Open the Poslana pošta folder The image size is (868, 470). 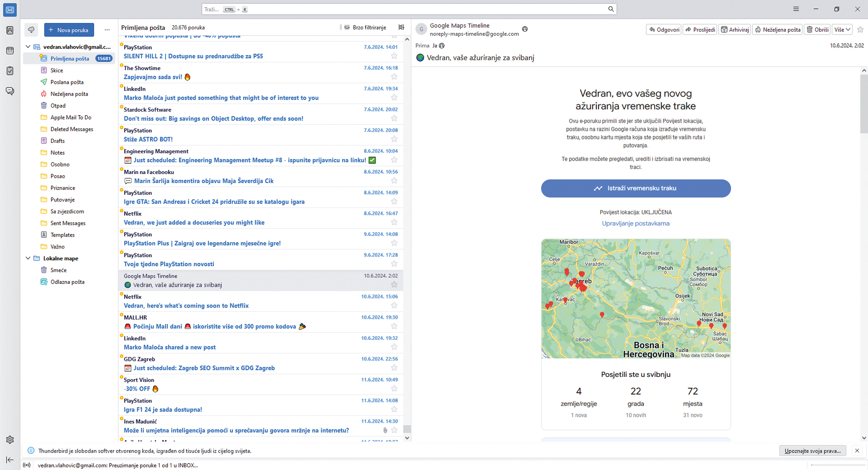pos(69,82)
